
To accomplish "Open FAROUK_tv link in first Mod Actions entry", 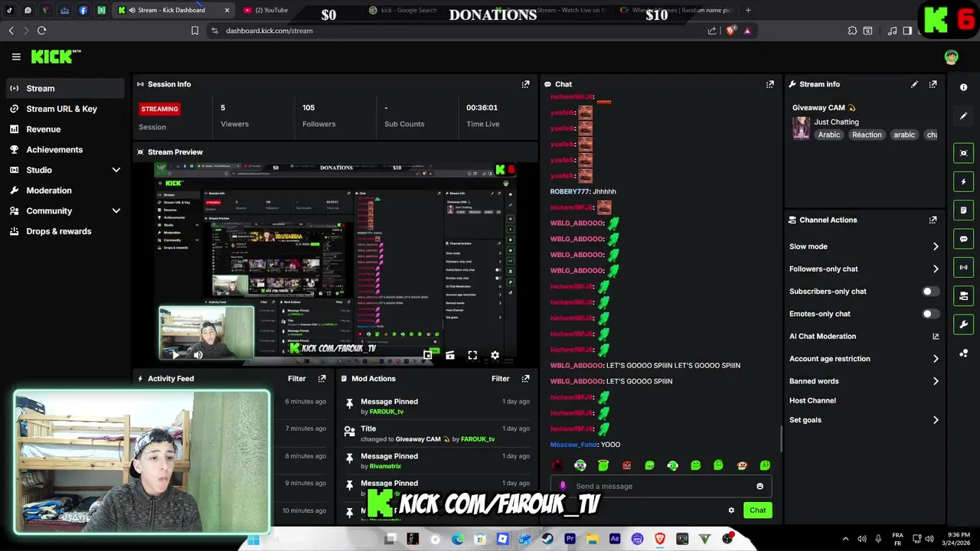I will click(x=386, y=412).
